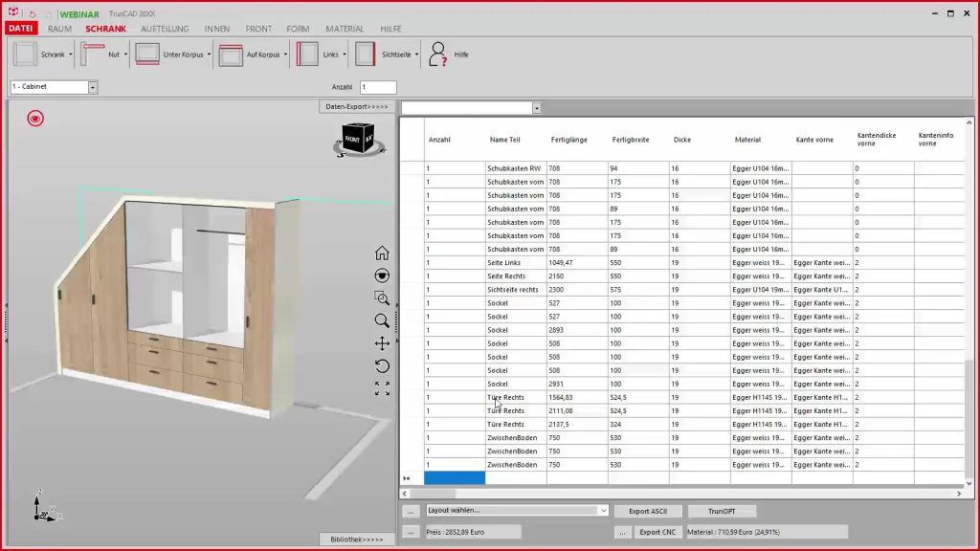This screenshot has width=980, height=551.
Task: Open Sichtseite dropdown arrow
Action: [417, 55]
